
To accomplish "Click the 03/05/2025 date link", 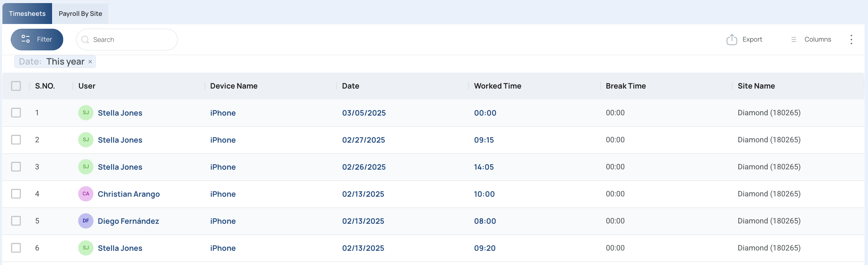I will point(364,113).
